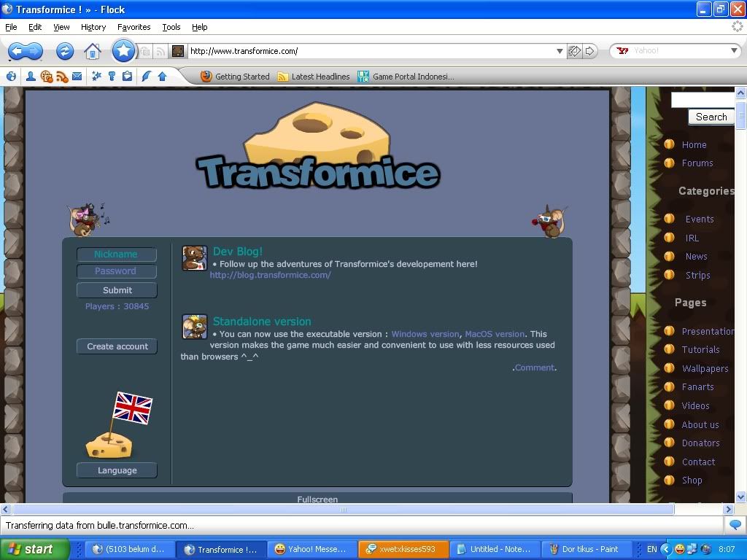Open the People sidebar icon
Image resolution: width=747 pixels, height=560 pixels.
click(x=31, y=76)
